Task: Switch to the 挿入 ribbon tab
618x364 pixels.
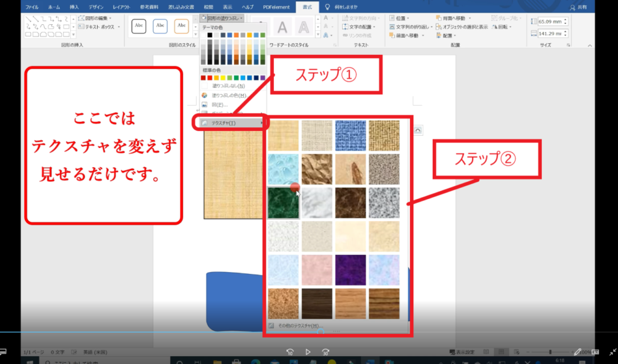Action: pos(74,7)
